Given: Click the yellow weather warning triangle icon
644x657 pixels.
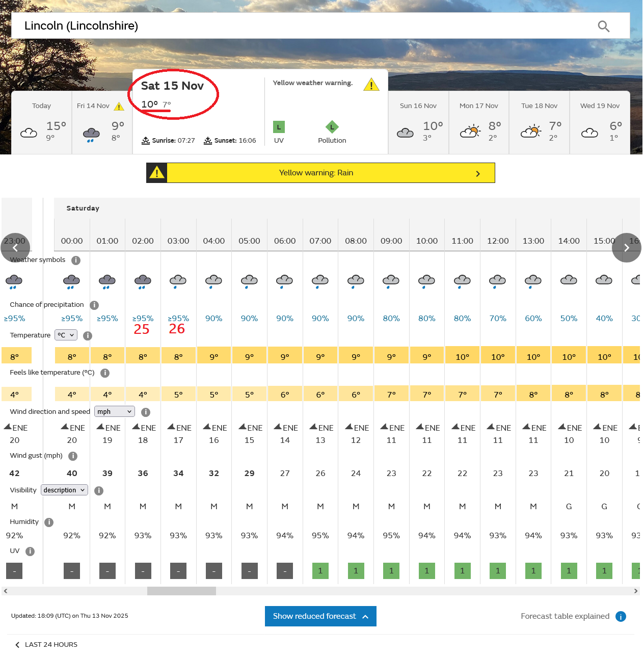Looking at the screenshot, I should (371, 85).
